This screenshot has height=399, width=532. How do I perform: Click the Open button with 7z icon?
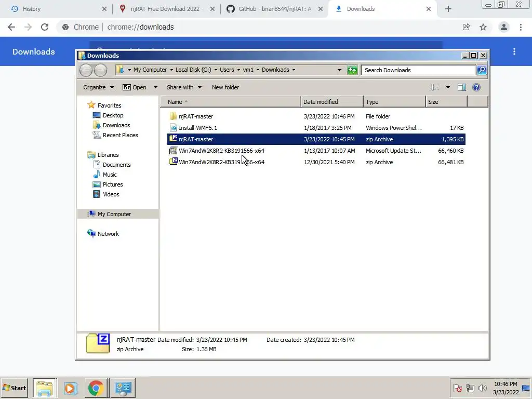pos(135,87)
